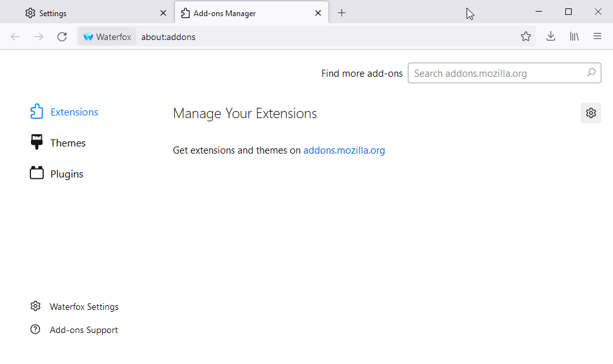Click the about:addons address bar
613x364 pixels.
point(327,37)
